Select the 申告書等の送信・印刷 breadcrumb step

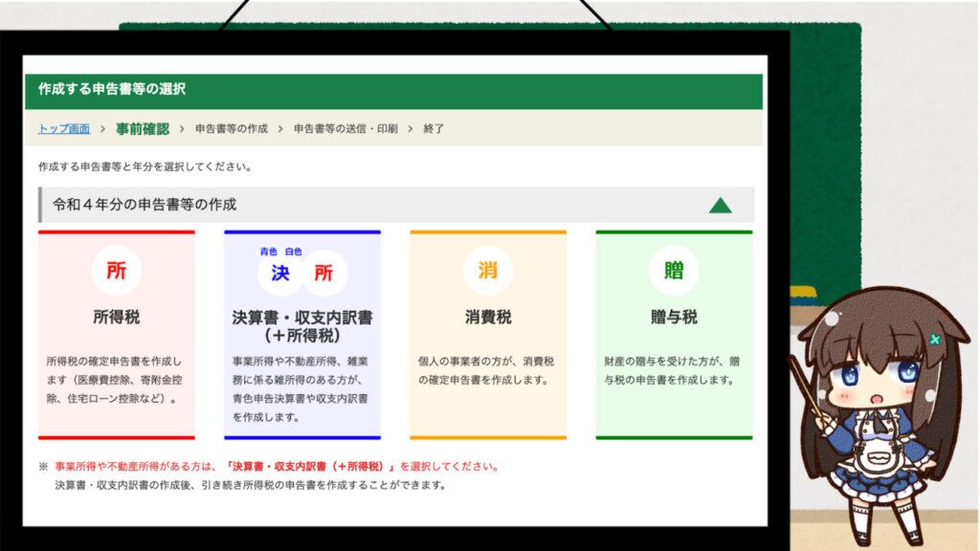click(345, 129)
